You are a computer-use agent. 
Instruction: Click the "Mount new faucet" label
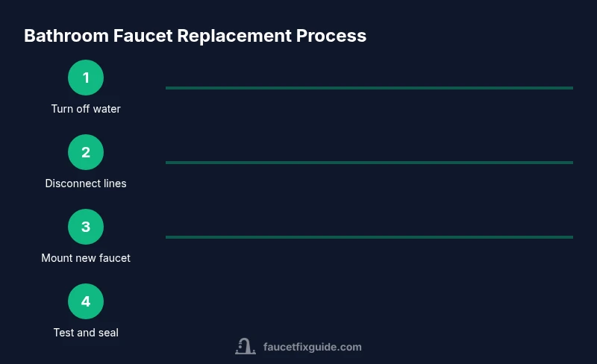(86, 258)
